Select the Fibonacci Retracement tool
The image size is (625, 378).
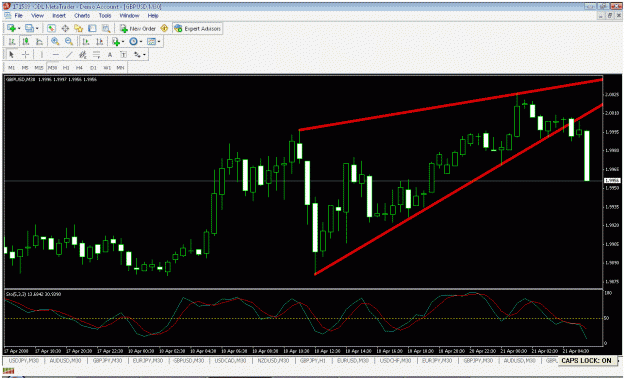coord(96,55)
